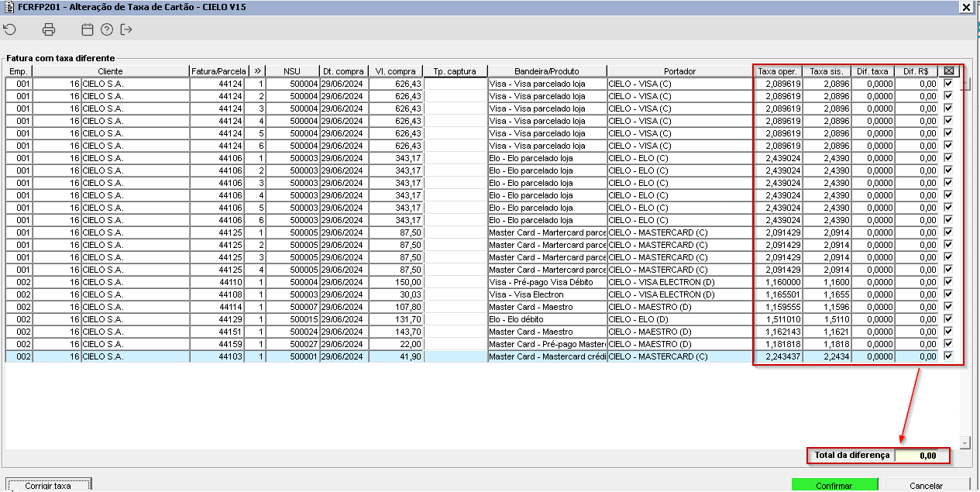The image size is (980, 492).
Task: Click the purchase value 41,90
Action: point(395,356)
